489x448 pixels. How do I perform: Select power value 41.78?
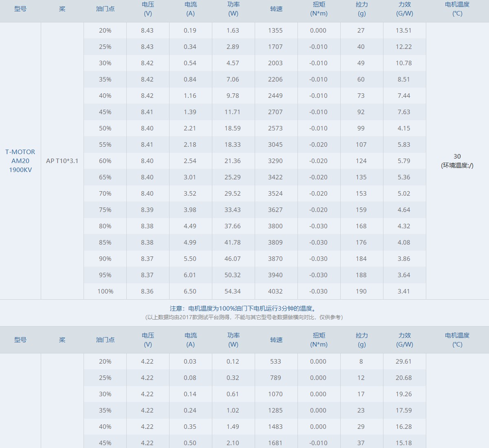point(233,242)
